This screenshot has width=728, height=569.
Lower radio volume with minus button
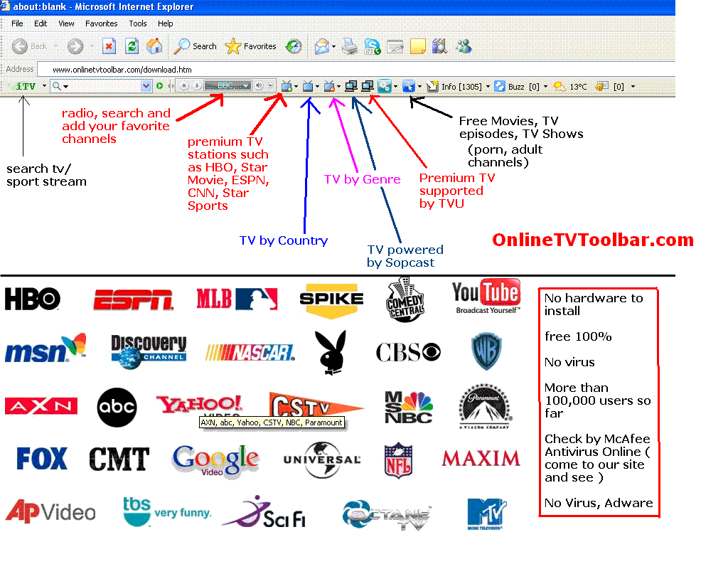pyautogui.click(x=270, y=86)
